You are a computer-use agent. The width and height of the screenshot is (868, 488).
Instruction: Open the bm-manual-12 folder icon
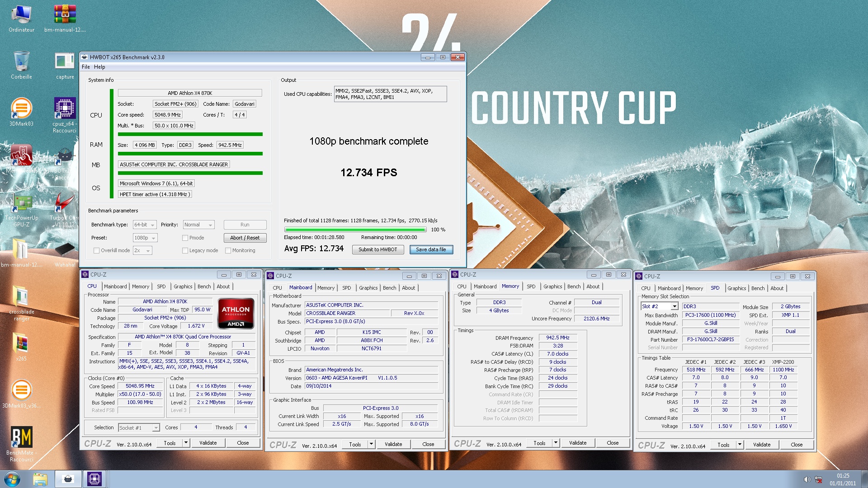[21, 253]
